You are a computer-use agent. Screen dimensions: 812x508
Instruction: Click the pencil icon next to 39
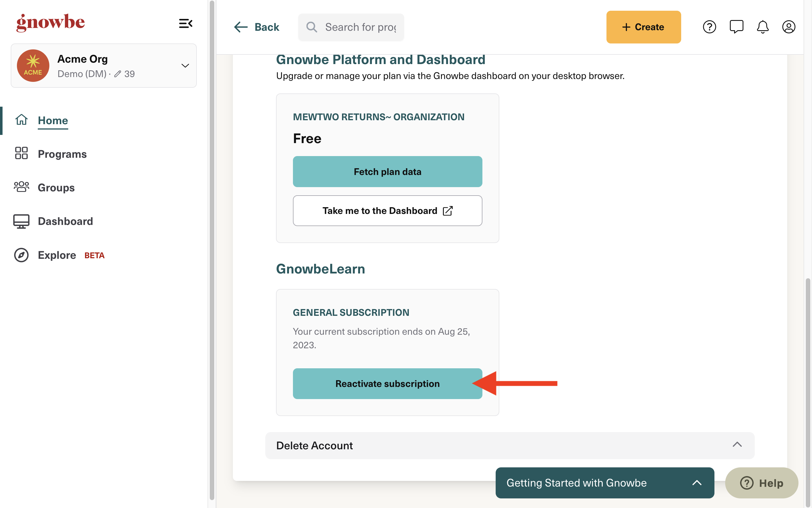118,74
